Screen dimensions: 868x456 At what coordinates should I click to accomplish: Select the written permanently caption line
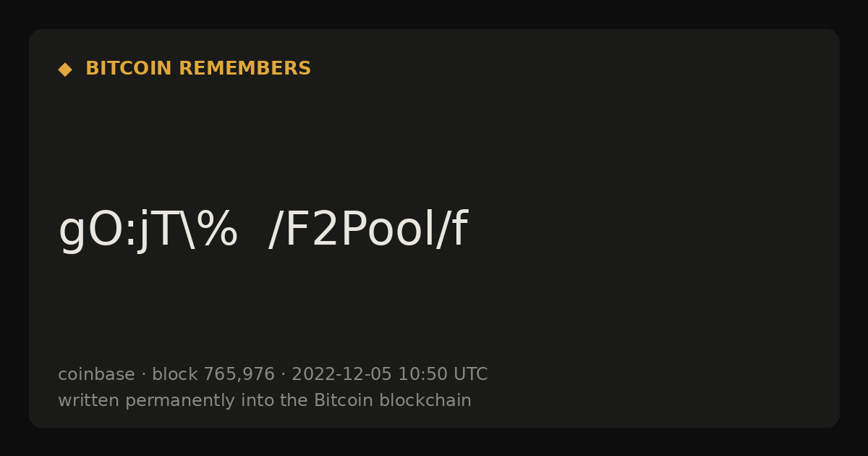pyautogui.click(x=265, y=400)
